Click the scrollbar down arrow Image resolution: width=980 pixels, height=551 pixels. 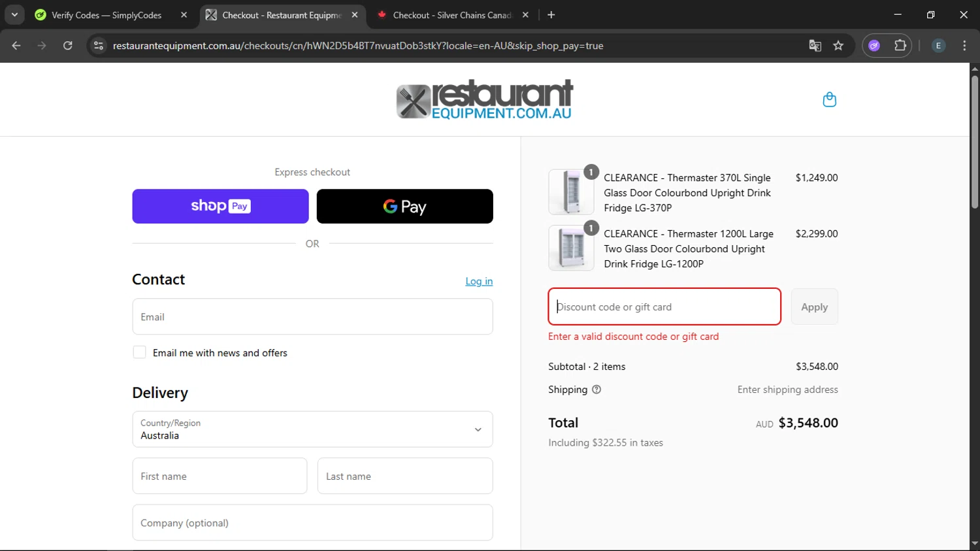pos(975,544)
